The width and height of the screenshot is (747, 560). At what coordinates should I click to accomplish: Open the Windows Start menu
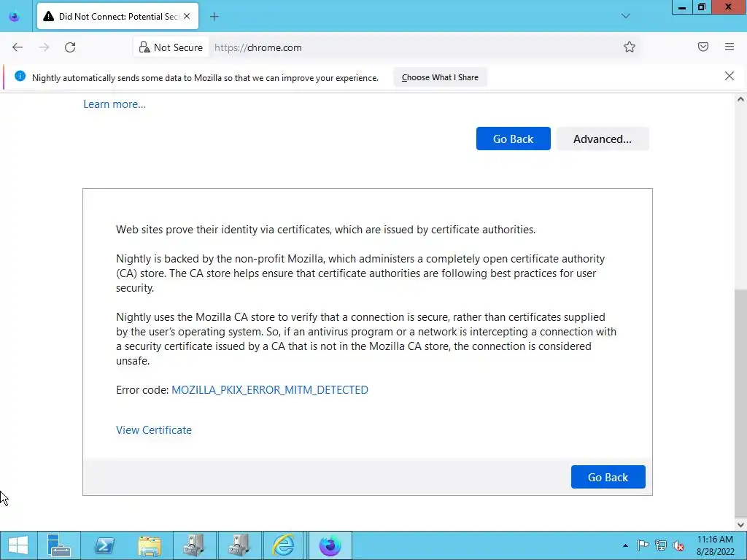pos(18,545)
